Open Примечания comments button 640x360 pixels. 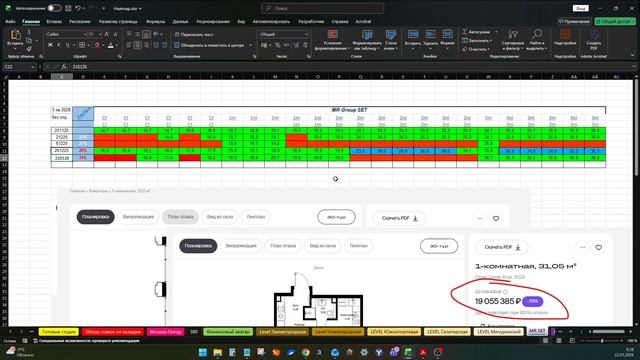tap(574, 21)
